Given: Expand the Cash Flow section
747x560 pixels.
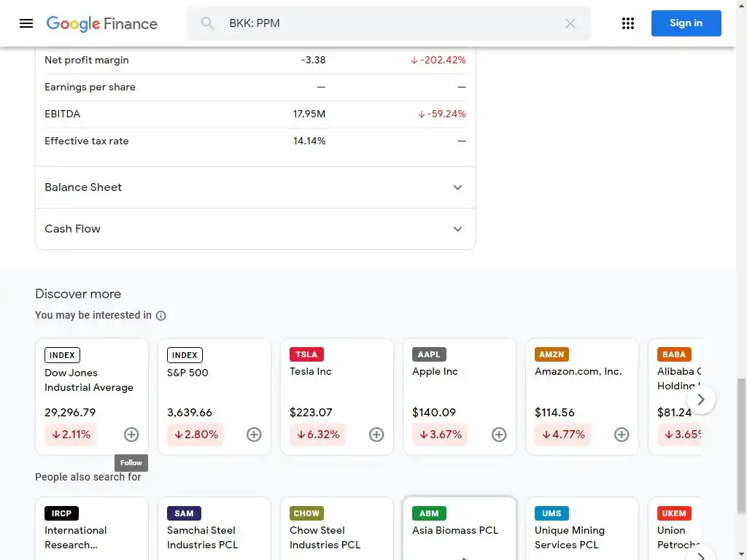Looking at the screenshot, I should pyautogui.click(x=457, y=229).
